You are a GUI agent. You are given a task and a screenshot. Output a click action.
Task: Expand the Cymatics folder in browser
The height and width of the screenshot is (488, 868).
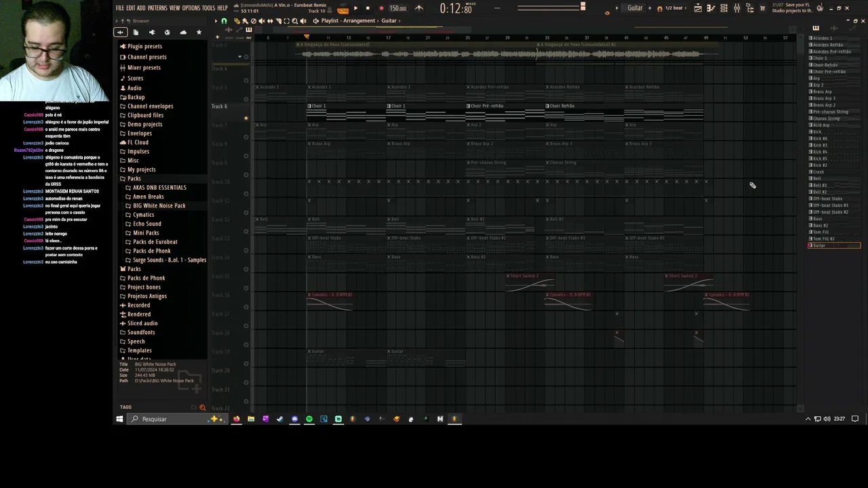(x=143, y=215)
